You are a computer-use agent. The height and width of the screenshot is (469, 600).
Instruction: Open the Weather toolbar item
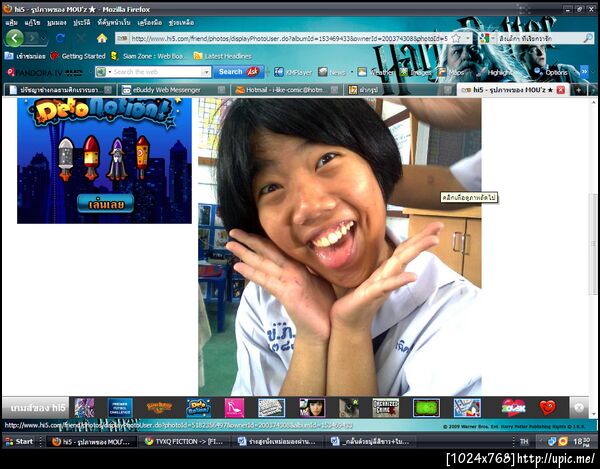376,72
